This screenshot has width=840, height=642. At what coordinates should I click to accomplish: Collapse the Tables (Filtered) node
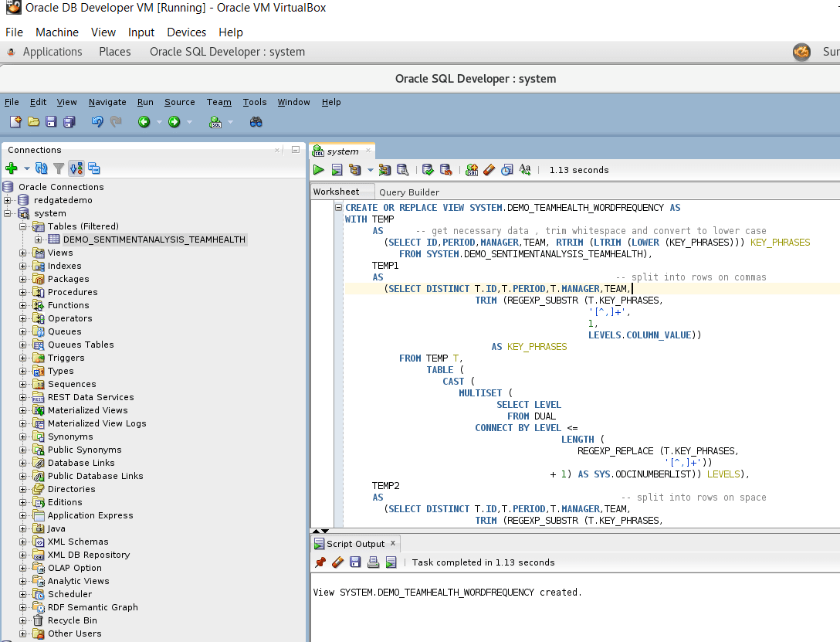point(23,226)
